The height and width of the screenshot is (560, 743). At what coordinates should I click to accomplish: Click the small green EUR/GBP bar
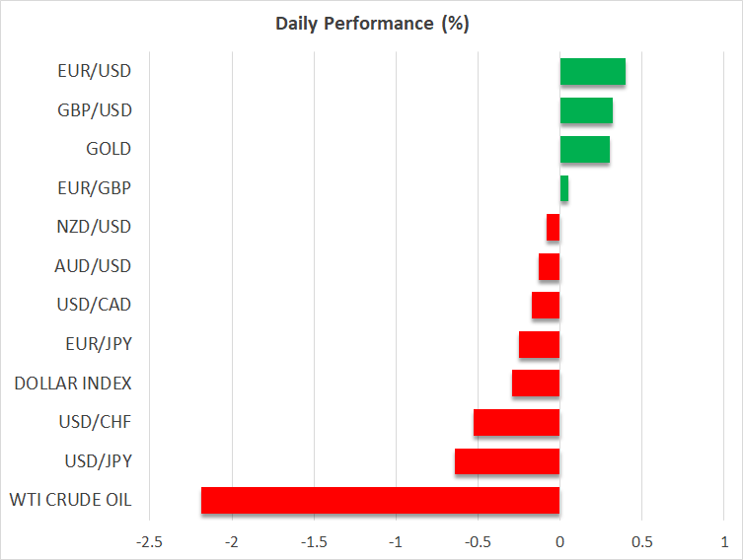[563, 188]
